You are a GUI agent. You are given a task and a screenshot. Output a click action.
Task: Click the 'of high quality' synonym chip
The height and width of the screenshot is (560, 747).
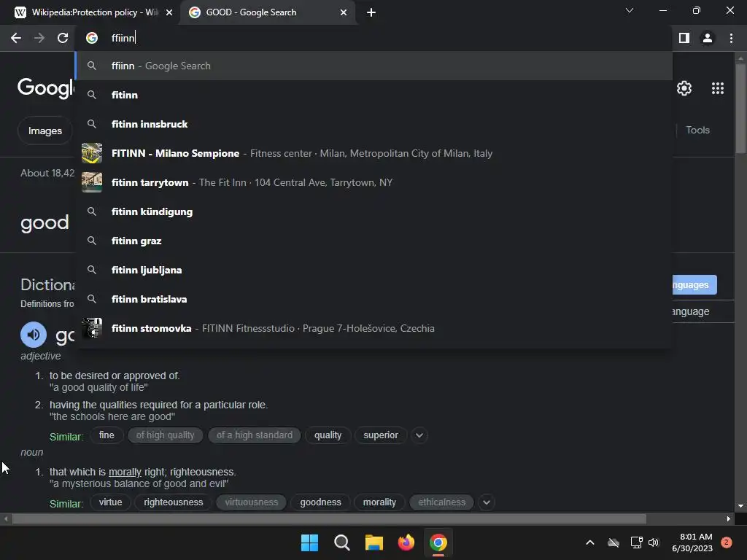165,435
